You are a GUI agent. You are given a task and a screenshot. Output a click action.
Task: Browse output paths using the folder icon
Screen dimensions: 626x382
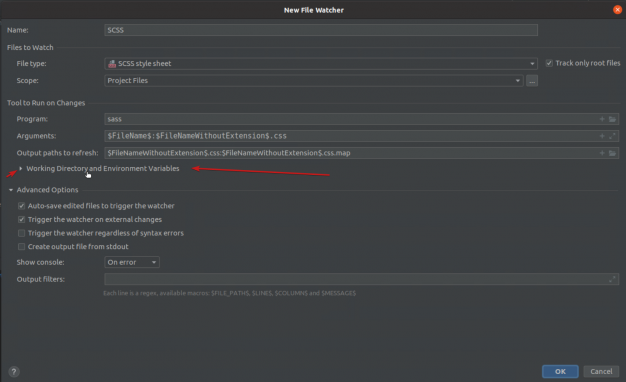[612, 153]
